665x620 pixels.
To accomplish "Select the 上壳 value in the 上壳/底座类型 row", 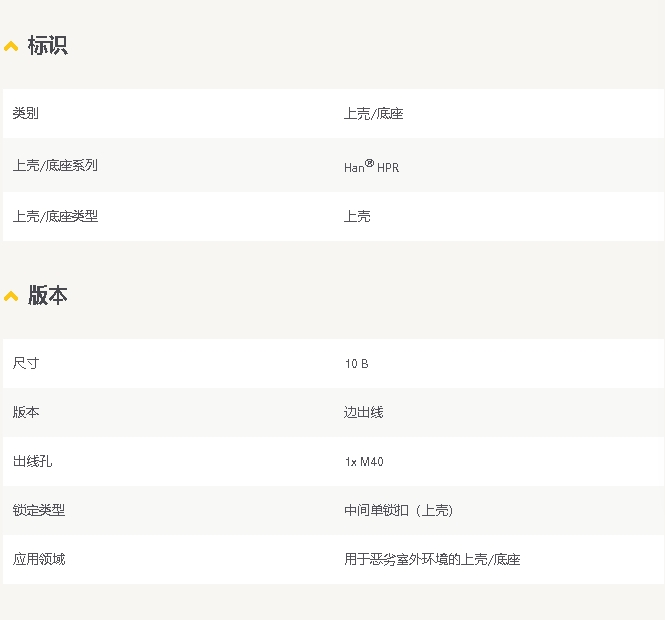I will tap(357, 216).
